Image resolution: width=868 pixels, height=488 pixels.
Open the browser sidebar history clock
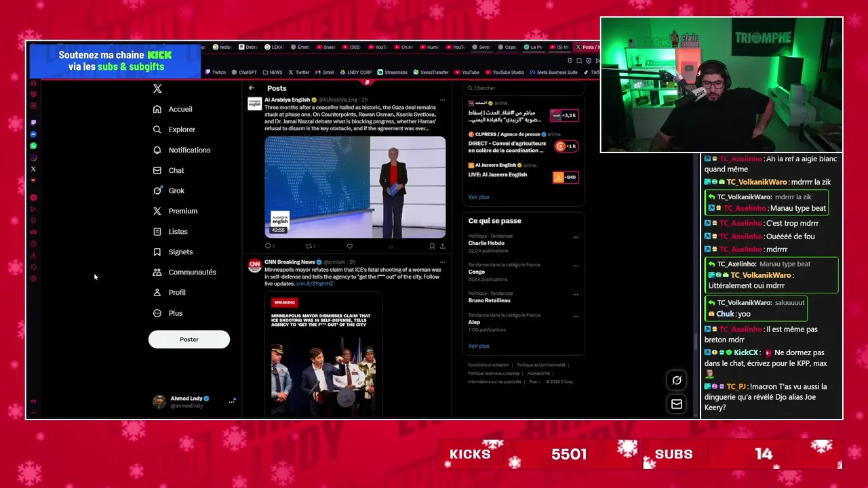point(33,244)
